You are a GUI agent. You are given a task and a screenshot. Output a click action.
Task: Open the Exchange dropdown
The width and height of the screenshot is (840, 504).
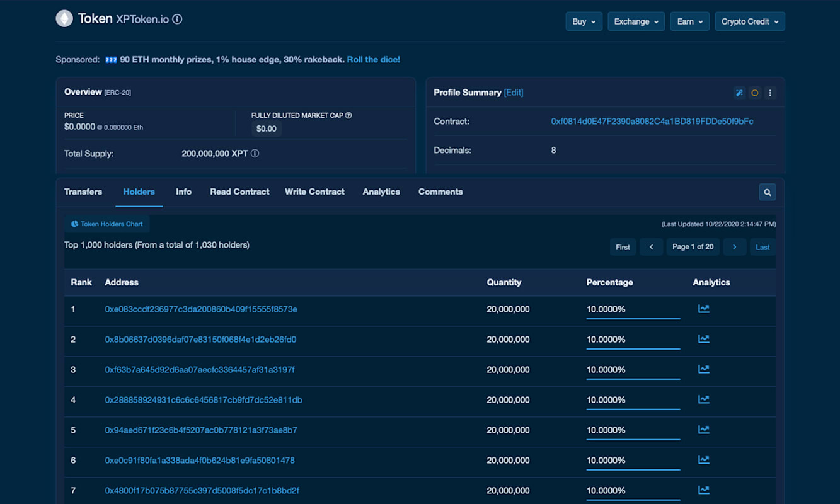[x=636, y=21]
